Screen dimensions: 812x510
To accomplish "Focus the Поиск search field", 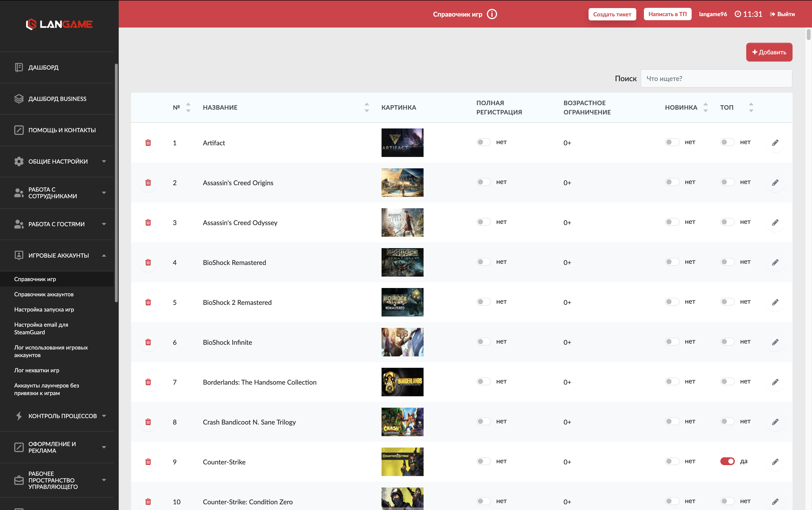I will (716, 79).
